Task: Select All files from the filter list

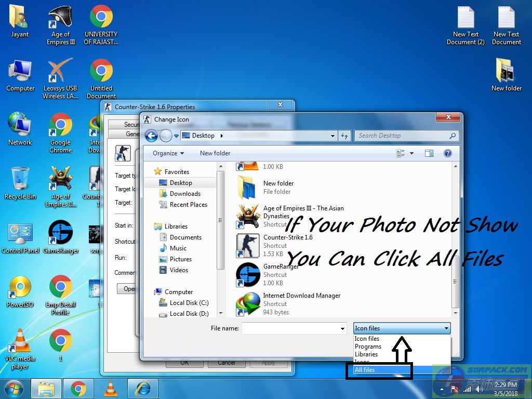Action: [365, 370]
